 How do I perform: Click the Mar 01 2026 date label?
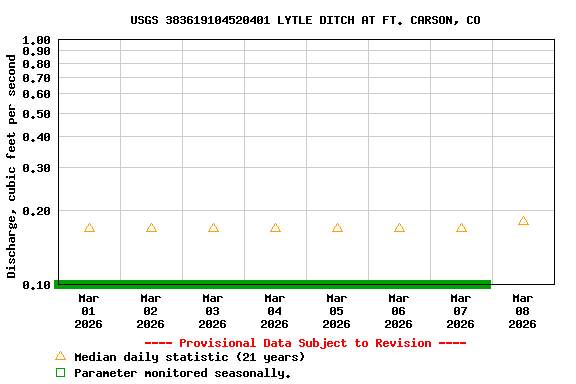pos(89,311)
